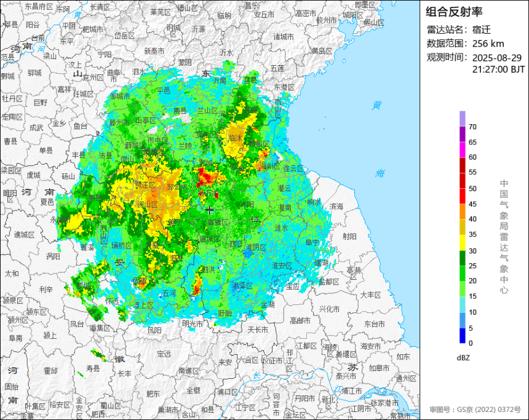Click the 东台市 map label
This screenshot has height=420, width=529.
click(375, 324)
